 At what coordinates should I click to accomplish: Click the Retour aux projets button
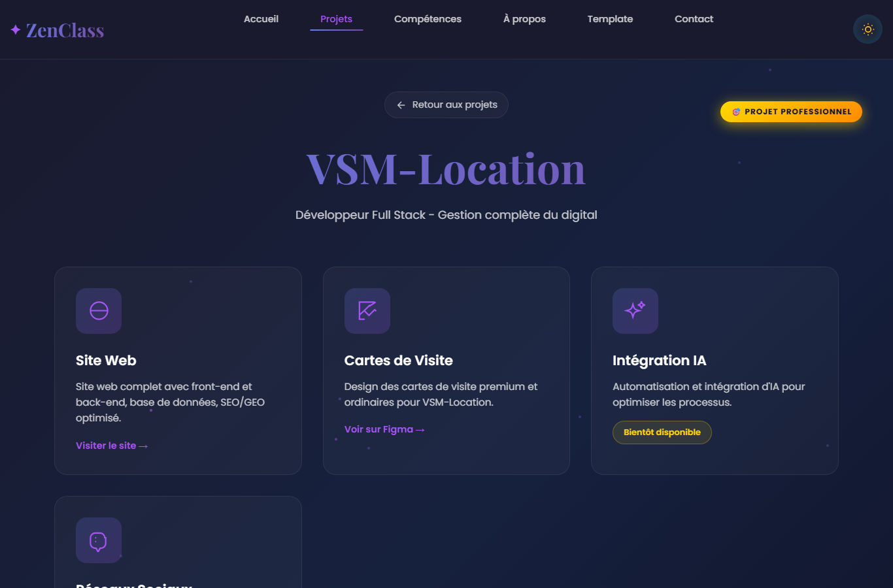click(x=446, y=105)
